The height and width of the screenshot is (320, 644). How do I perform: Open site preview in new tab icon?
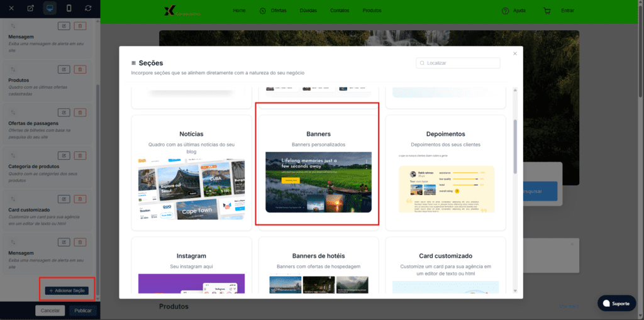(31, 8)
